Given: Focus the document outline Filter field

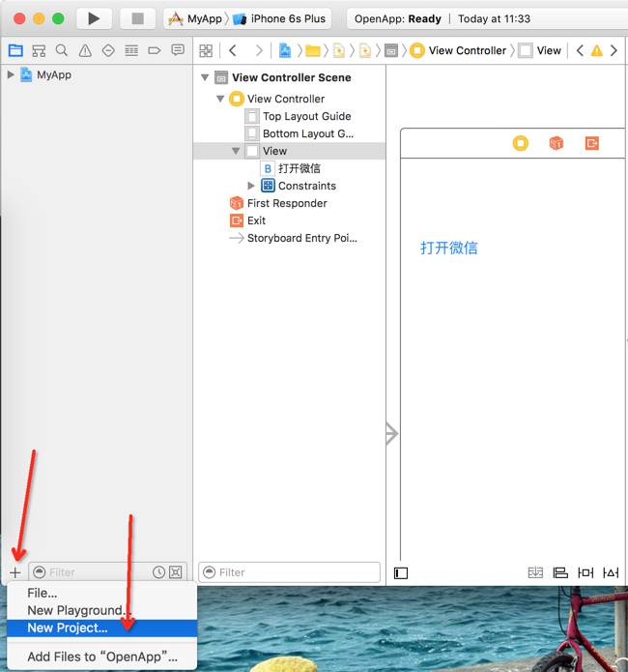Looking at the screenshot, I should (290, 572).
